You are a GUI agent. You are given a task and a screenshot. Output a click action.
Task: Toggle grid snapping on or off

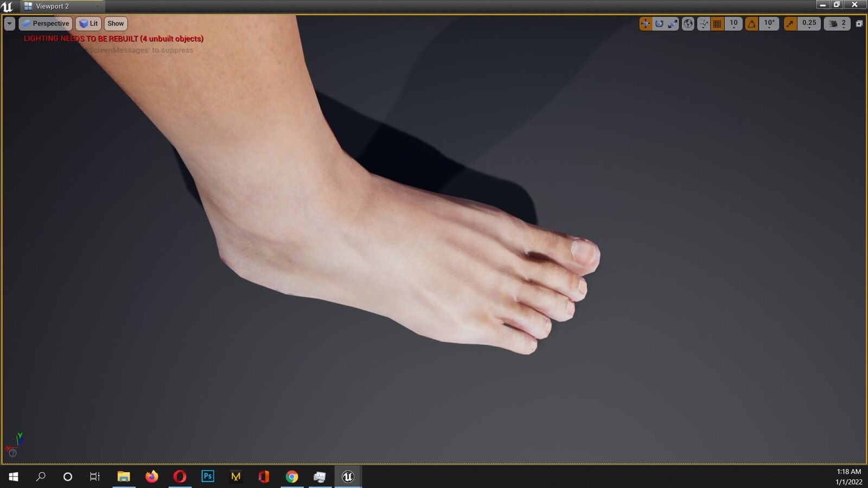click(x=717, y=23)
